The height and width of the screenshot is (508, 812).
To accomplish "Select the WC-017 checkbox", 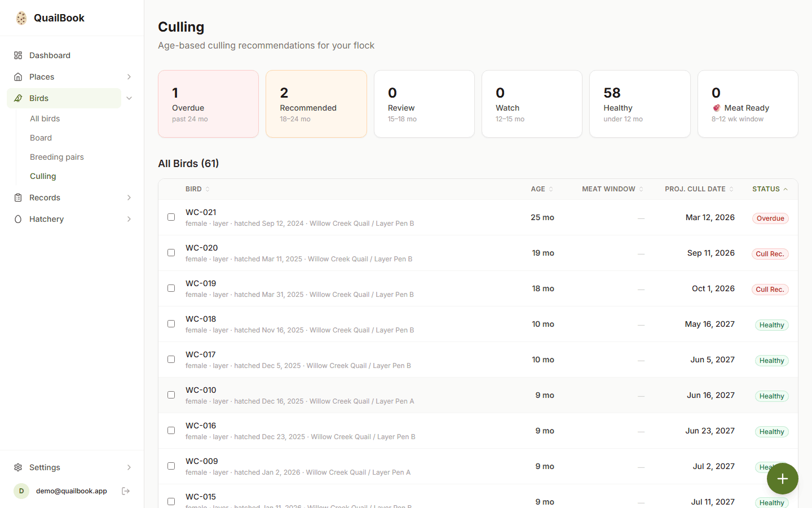I will [x=171, y=360].
